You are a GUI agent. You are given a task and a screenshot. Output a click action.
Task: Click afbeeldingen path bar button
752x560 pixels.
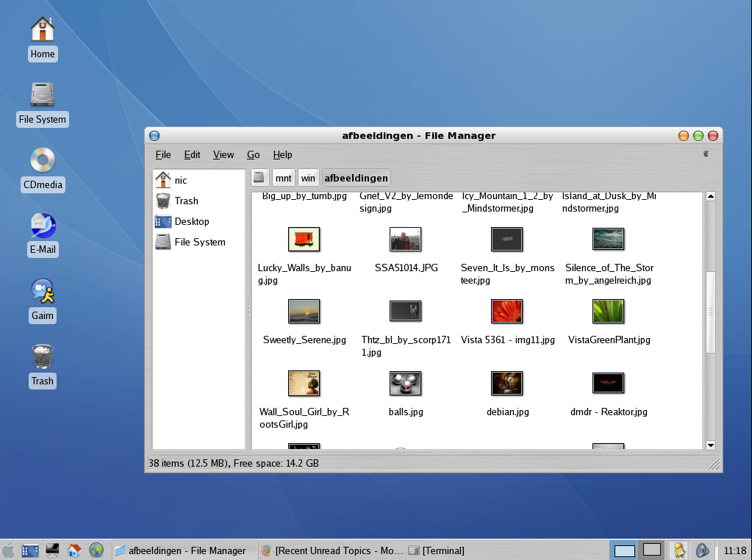pos(356,178)
